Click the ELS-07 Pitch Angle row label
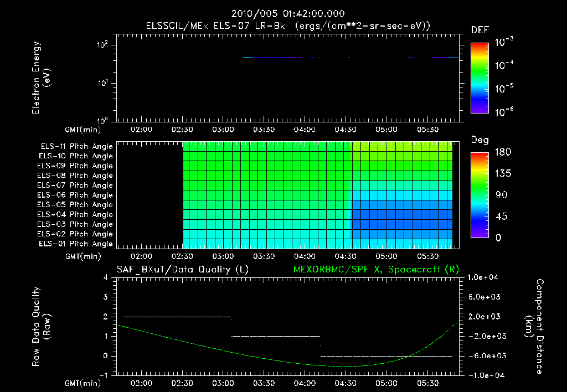 75,185
